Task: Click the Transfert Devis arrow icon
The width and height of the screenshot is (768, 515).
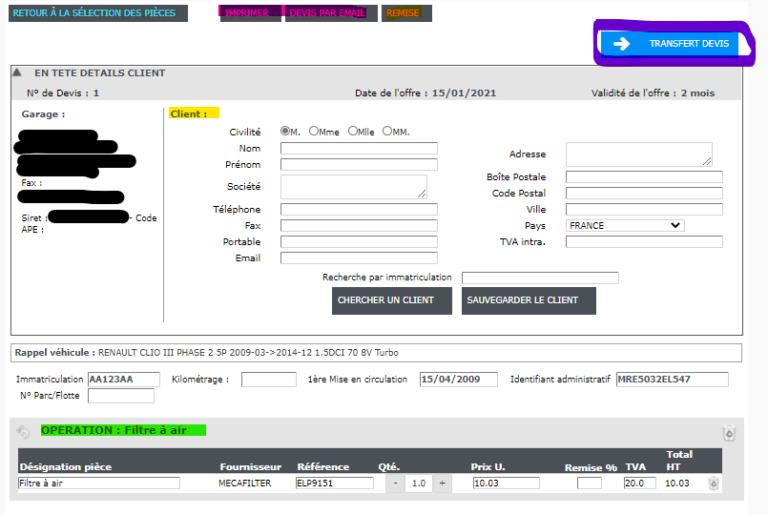Action: coord(622,44)
